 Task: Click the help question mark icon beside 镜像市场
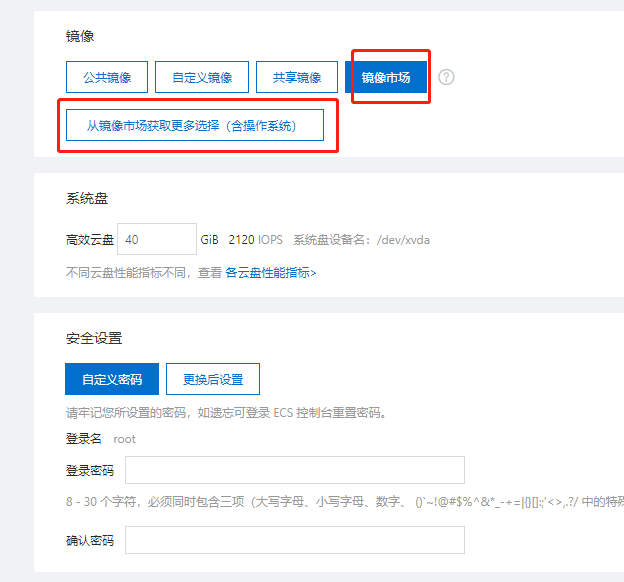446,77
